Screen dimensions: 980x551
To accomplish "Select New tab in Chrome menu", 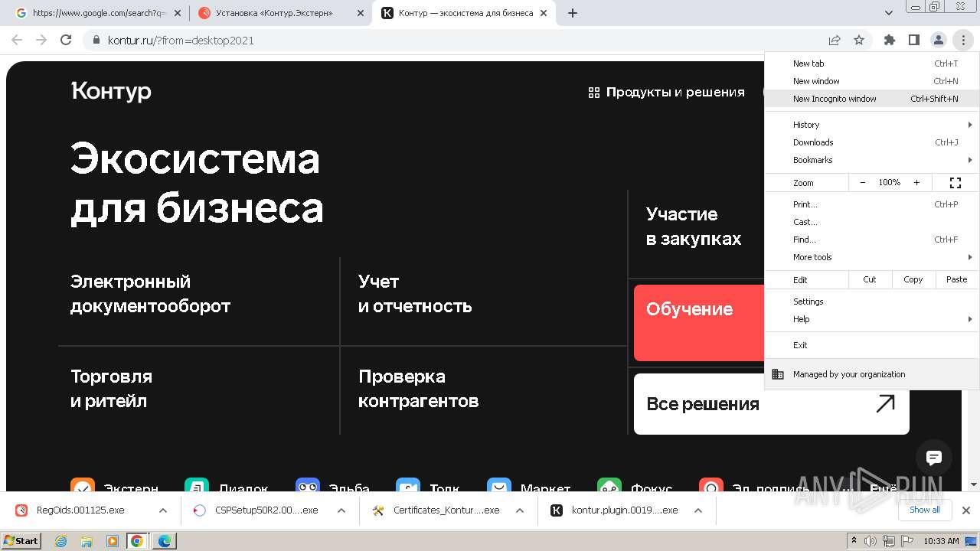I will 871,64.
